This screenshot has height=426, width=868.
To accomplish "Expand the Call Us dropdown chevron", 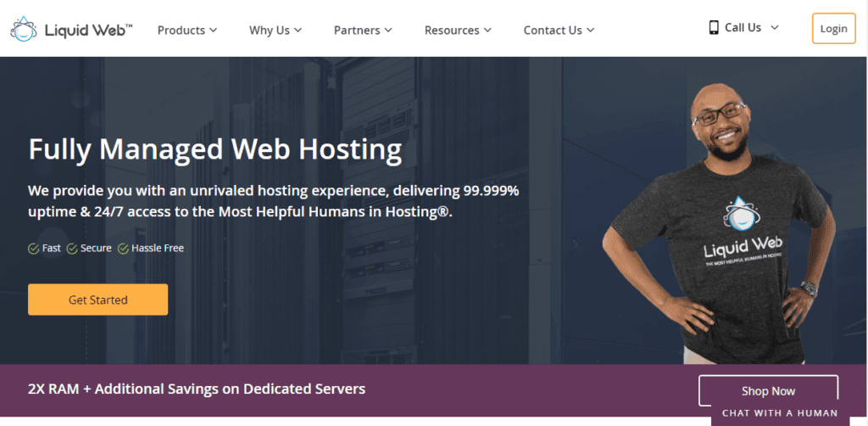I will (775, 28).
